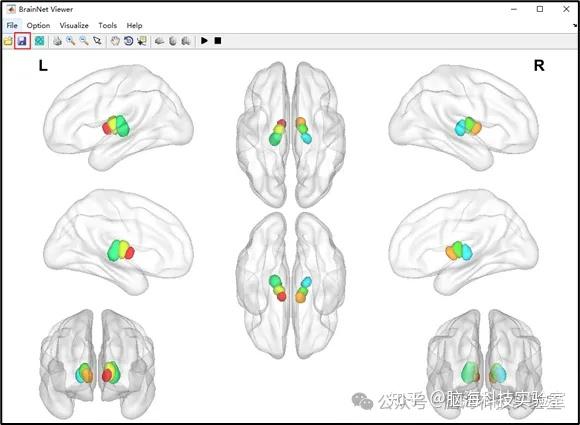Click the bottom-left anterior brain view
580x425 pixels.
tap(97, 364)
